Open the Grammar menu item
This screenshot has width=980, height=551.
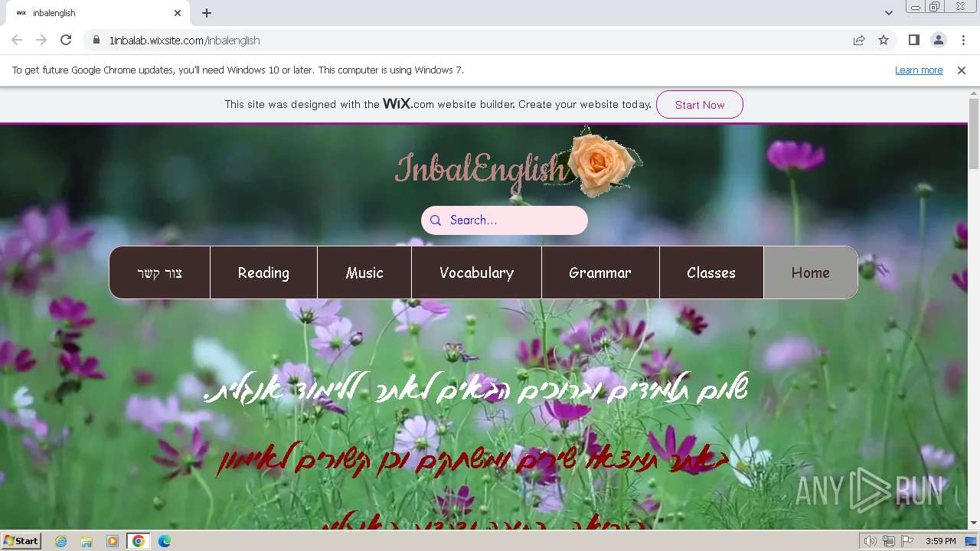point(600,272)
